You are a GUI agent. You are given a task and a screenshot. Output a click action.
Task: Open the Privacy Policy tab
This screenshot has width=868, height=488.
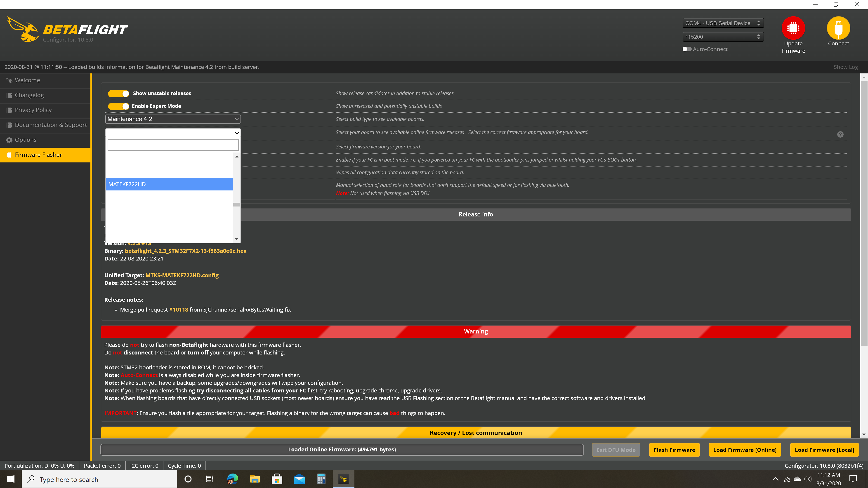[33, 110]
